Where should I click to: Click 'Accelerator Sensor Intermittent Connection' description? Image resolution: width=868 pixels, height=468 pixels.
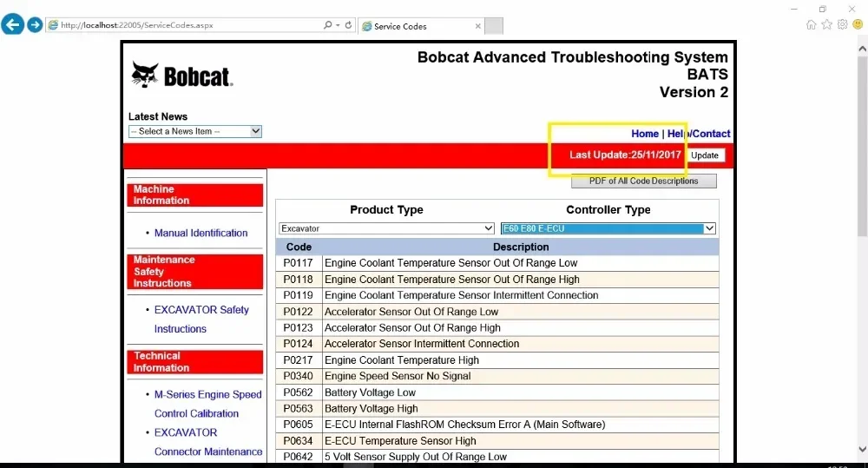[x=422, y=344]
